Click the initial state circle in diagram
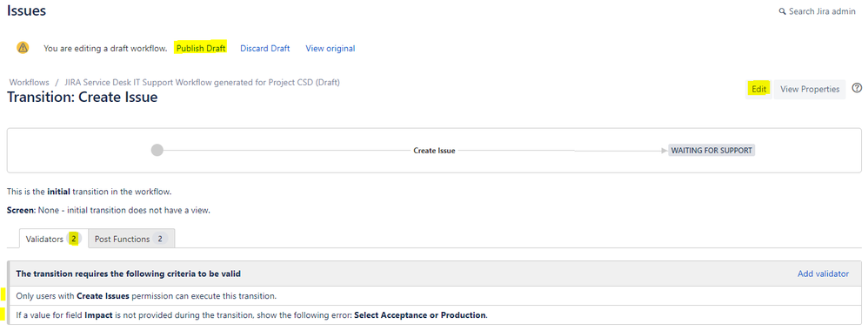This screenshot has width=868, height=331. [x=157, y=150]
